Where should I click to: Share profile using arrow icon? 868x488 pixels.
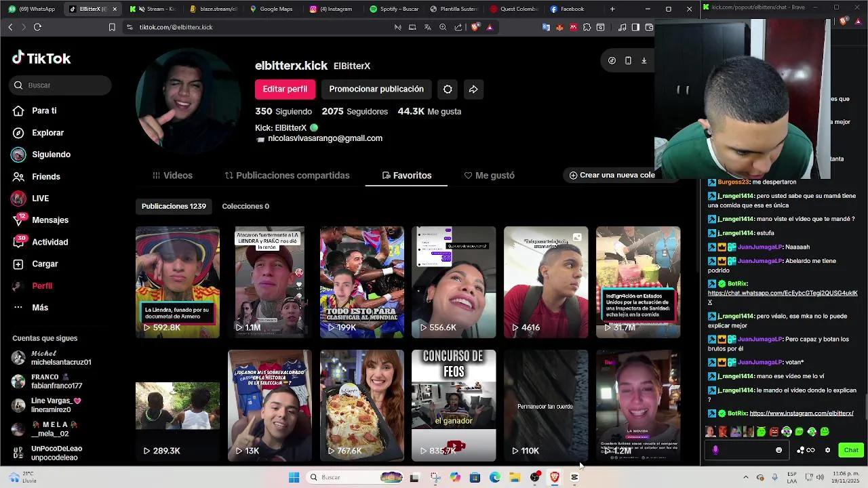click(473, 89)
